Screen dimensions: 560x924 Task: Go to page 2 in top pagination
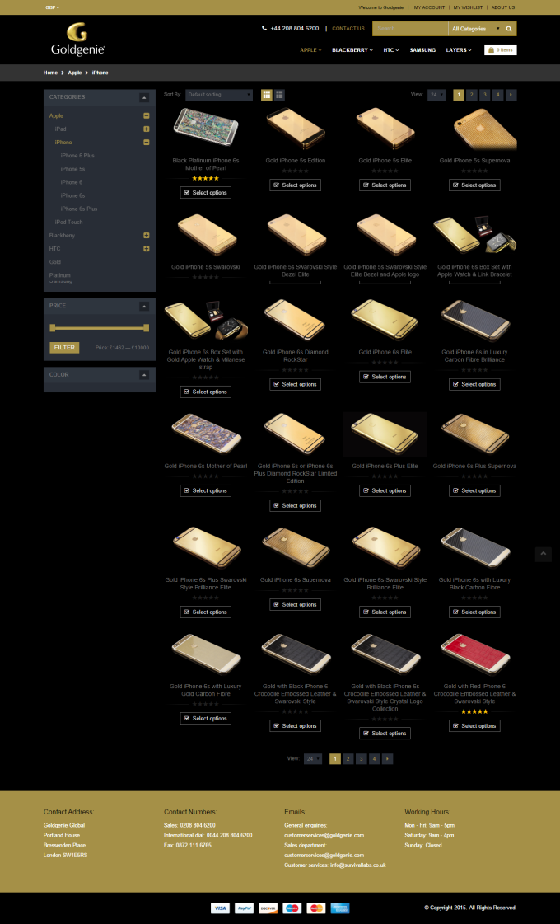[x=472, y=95]
